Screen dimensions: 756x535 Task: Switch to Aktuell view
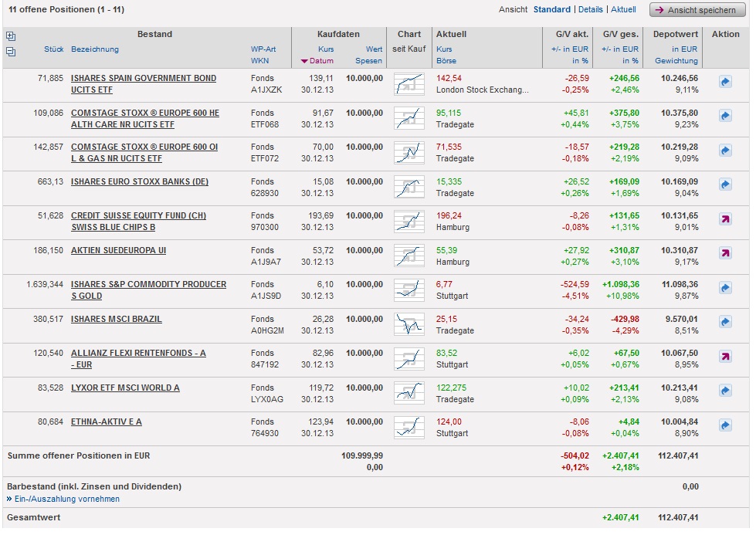623,9
